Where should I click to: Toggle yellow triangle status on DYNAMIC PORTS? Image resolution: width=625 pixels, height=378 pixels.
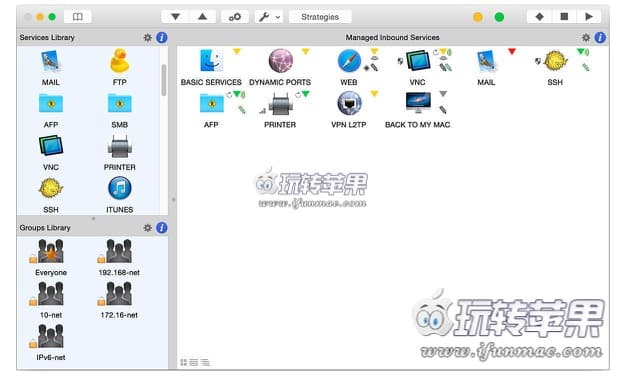coord(306,51)
